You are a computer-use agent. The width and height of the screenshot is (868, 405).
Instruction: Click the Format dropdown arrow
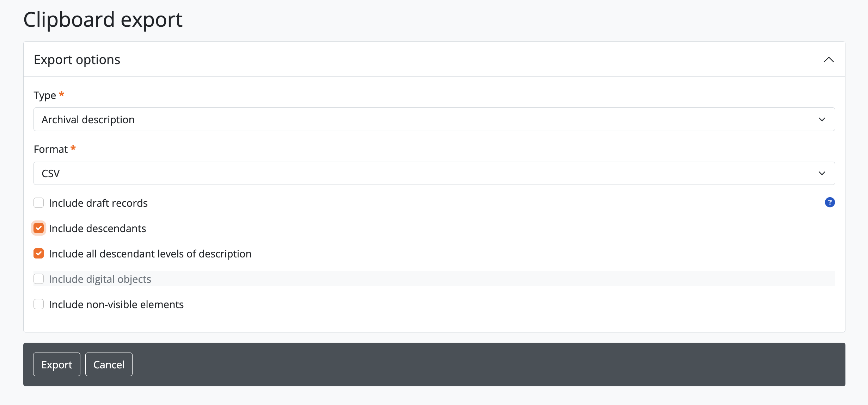tap(822, 173)
